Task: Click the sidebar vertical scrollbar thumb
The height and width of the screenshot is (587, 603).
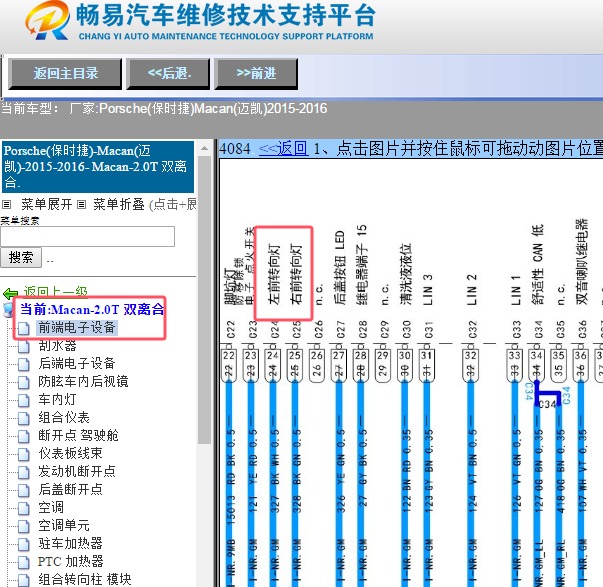Action: click(x=205, y=300)
